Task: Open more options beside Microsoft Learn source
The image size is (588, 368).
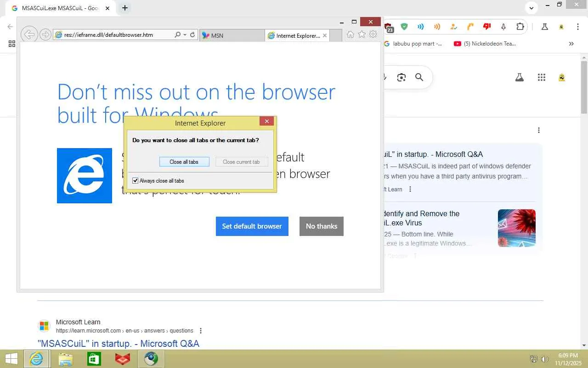Action: pos(410,189)
